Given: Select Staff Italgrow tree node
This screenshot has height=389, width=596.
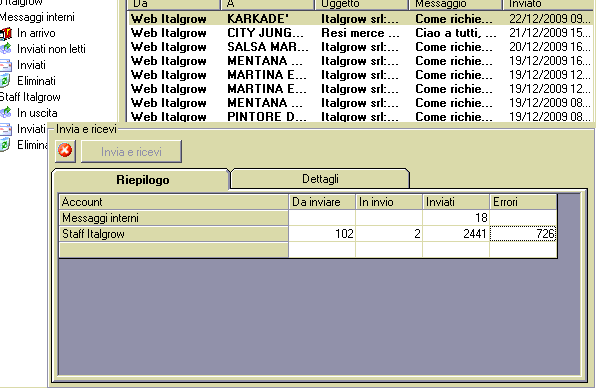Looking at the screenshot, I should tap(30, 97).
